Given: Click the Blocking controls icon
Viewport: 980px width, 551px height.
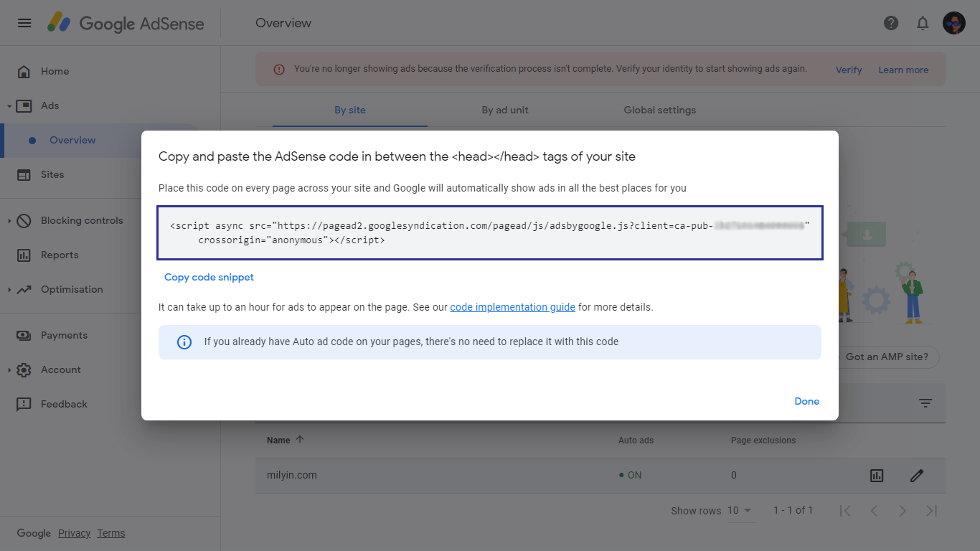Looking at the screenshot, I should [x=24, y=220].
